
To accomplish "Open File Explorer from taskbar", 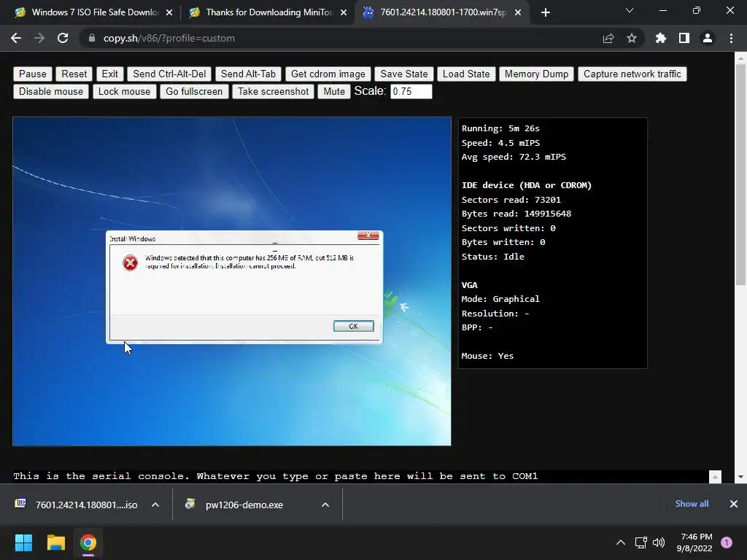I will 55,542.
